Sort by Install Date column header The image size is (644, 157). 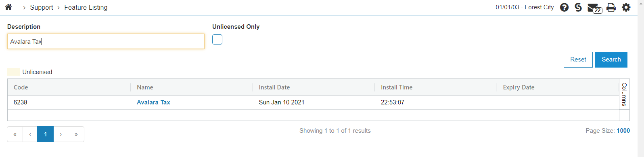tap(274, 87)
